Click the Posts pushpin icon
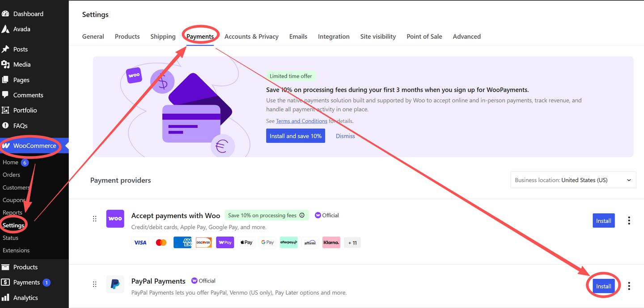 click(5, 49)
